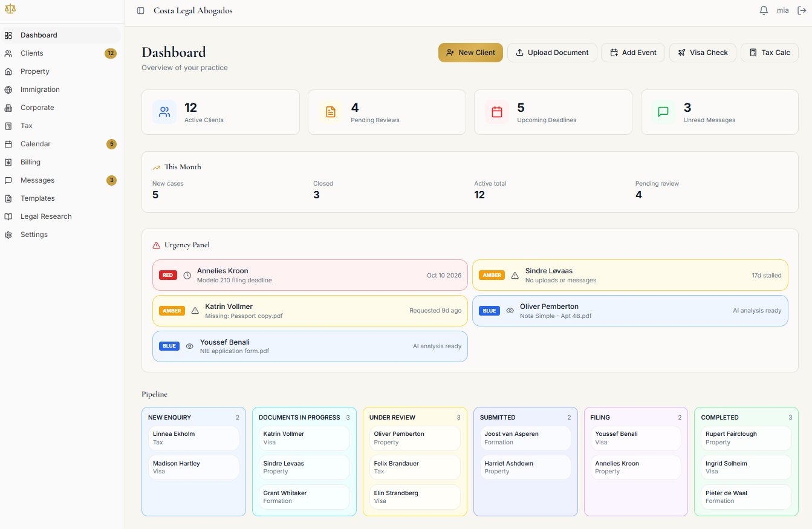Go to Property section
Screen dimensions: 812x529
pyautogui.click(x=60, y=71)
